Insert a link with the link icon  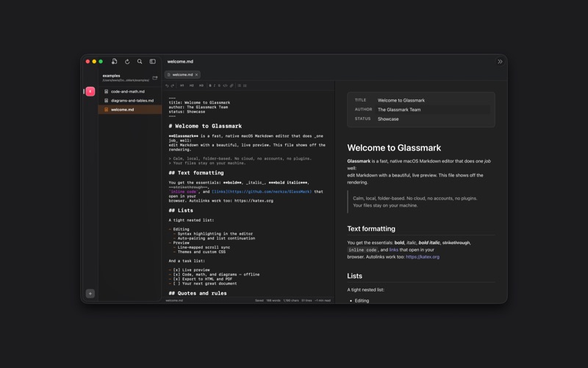point(232,85)
